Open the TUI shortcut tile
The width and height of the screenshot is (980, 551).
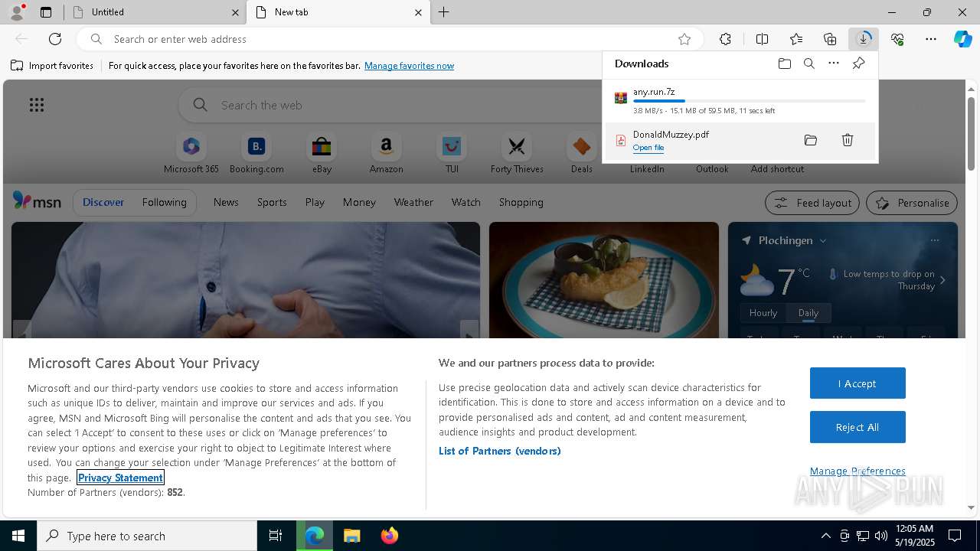click(452, 153)
